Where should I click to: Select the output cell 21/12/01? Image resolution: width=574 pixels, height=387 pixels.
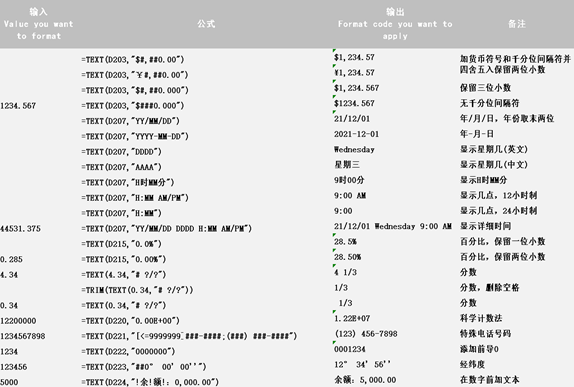pos(352,119)
